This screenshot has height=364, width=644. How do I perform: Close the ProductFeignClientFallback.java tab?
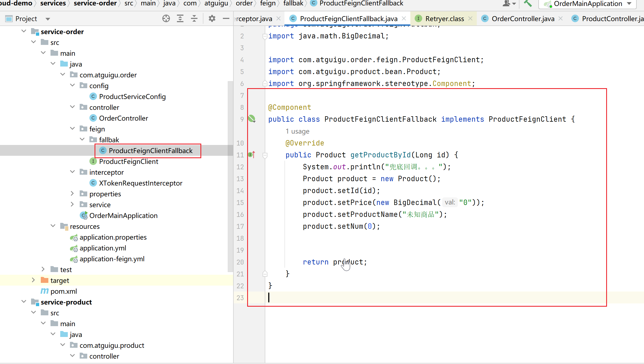pos(404,18)
